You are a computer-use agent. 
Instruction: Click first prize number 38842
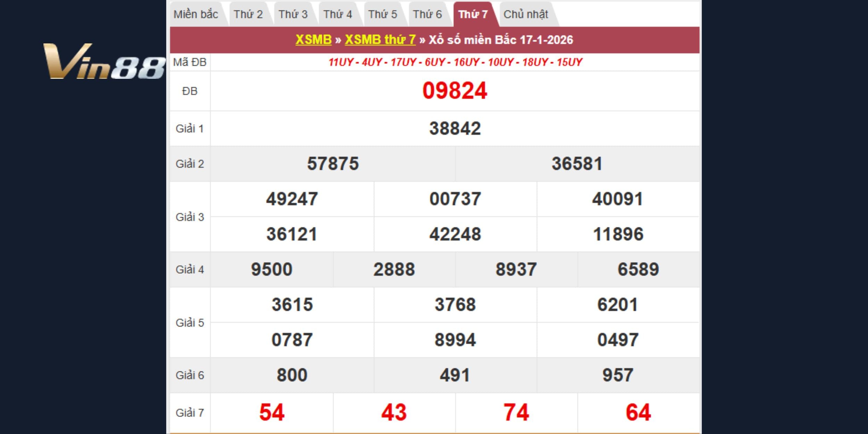(x=455, y=128)
